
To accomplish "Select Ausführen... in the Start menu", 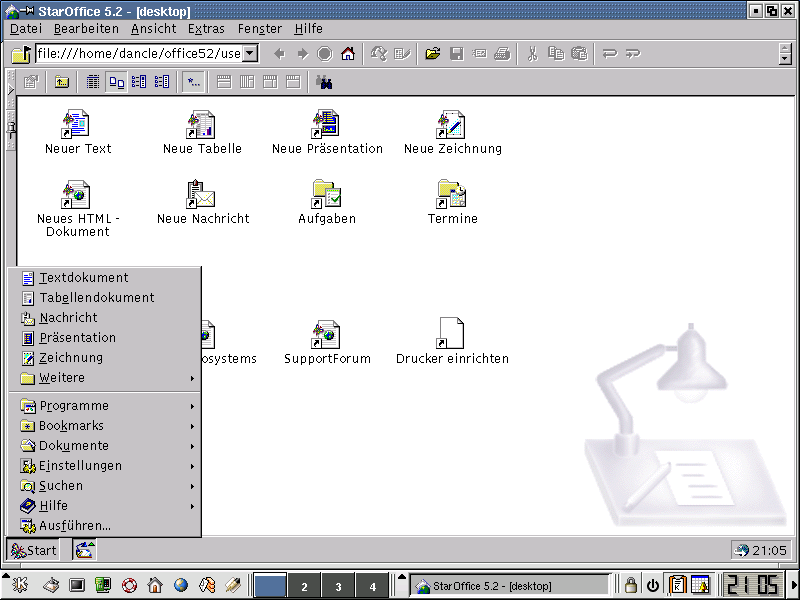I will click(105, 526).
